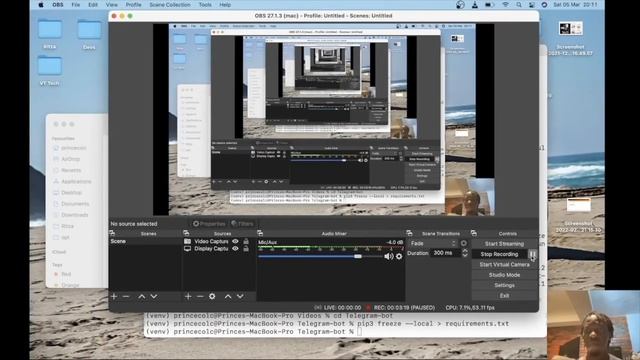Viewport: 640px width, 360px height.
Task: Click Start Virtual Camera
Action: pyautogui.click(x=504, y=264)
